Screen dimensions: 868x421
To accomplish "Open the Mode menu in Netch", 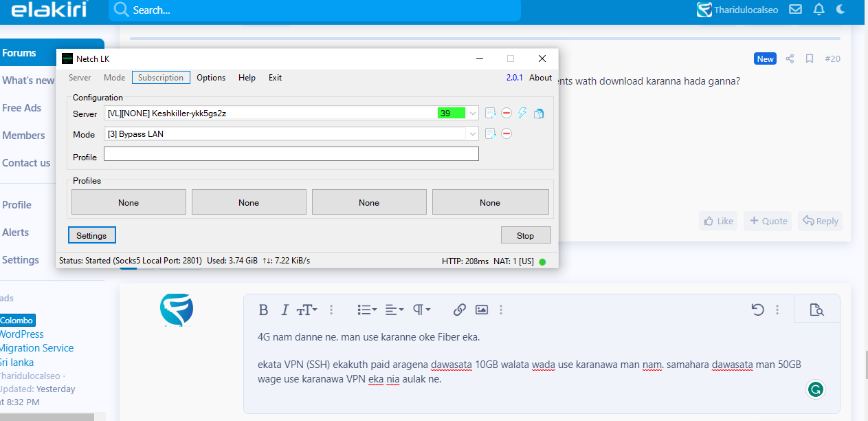I will click(115, 78).
